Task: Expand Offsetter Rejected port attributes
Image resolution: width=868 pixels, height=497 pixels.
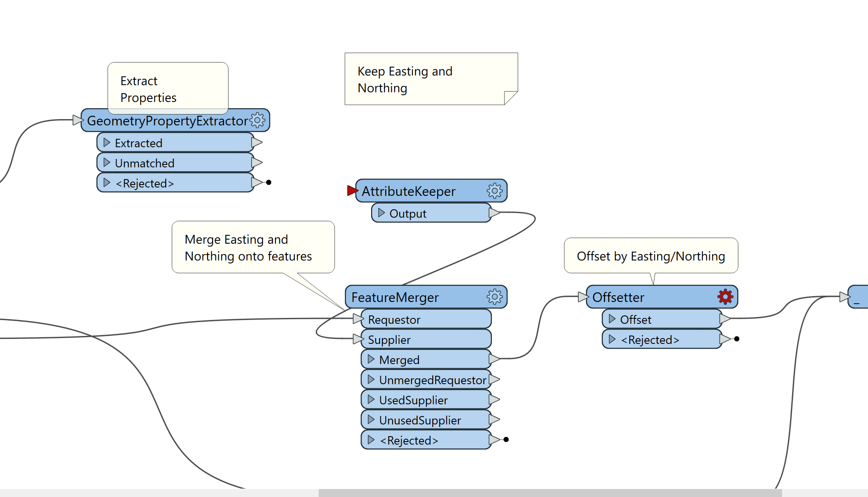Action: coord(612,339)
